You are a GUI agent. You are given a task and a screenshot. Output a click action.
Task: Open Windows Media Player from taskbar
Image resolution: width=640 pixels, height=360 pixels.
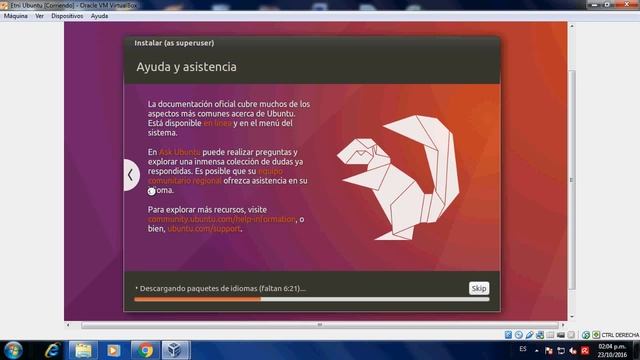pyautogui.click(x=114, y=350)
